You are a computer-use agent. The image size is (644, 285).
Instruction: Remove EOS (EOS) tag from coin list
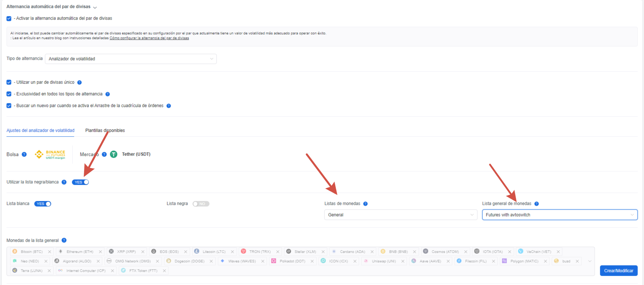185,252
